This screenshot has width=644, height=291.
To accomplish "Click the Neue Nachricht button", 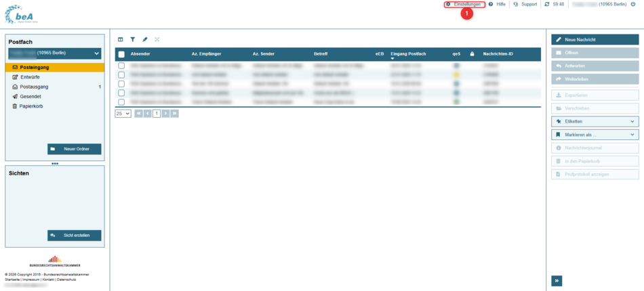I will 595,40.
